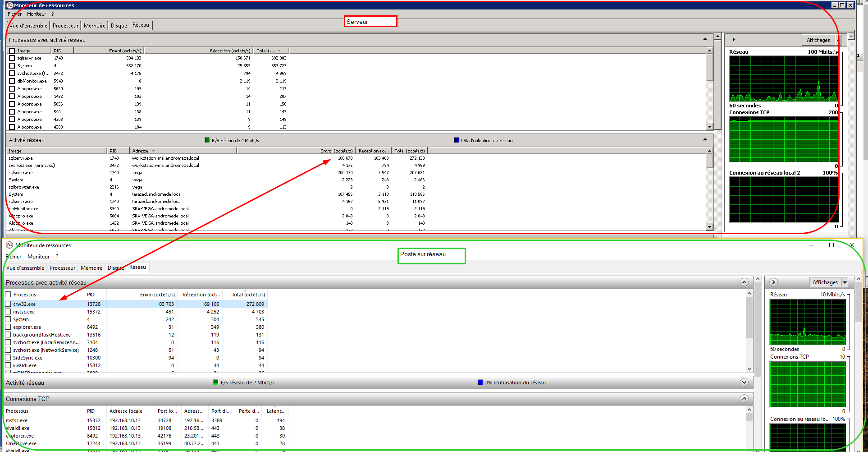The width and height of the screenshot is (868, 452).
Task: Switch to Processeur tab in lower window
Action: pos(62,268)
